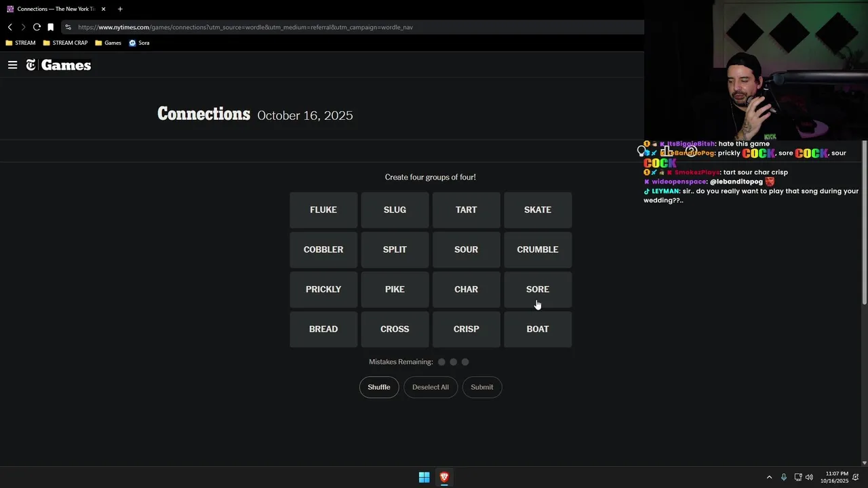Click the Brave browser taskbar icon

(444, 477)
